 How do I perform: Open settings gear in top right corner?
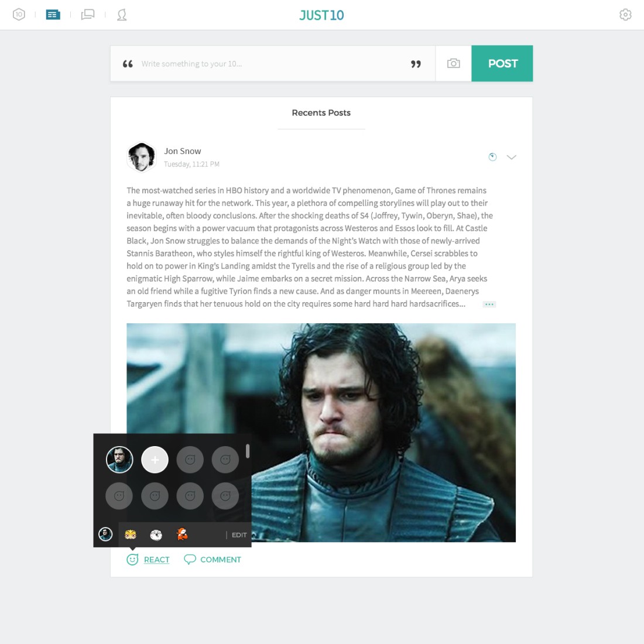[625, 15]
